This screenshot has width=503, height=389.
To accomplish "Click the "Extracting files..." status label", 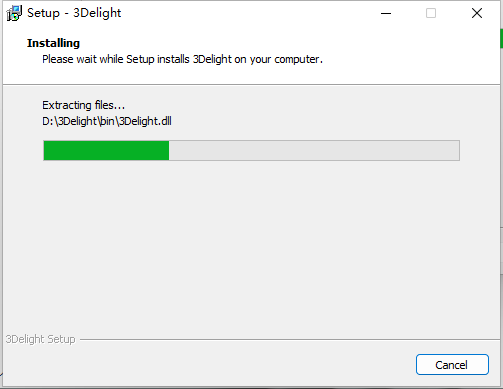I will (x=83, y=105).
